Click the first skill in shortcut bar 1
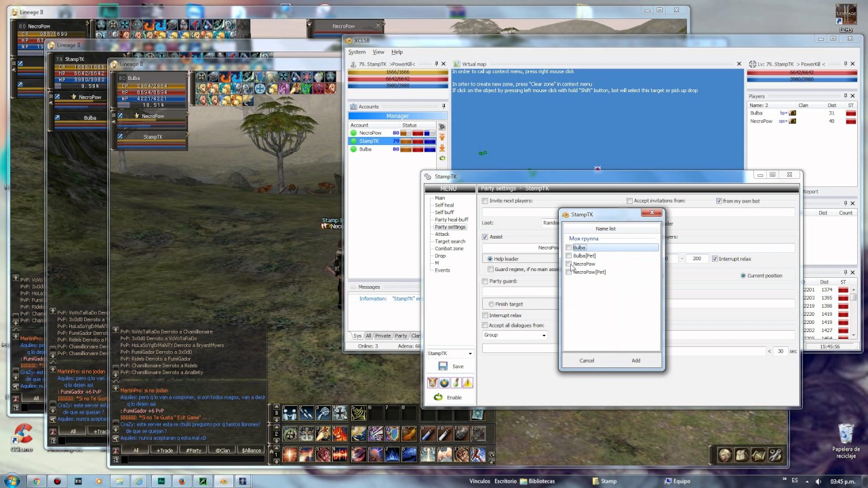The width and height of the screenshot is (868, 488). click(290, 453)
